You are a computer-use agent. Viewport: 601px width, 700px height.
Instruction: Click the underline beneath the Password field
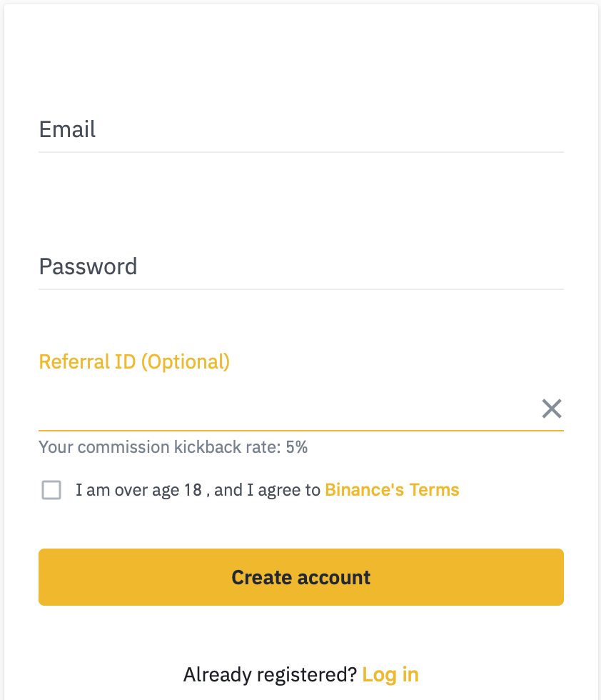click(300, 289)
